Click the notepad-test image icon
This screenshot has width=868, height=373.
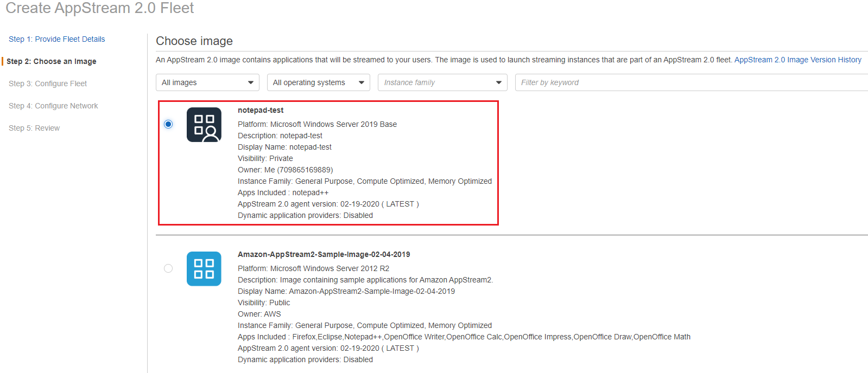click(x=204, y=125)
